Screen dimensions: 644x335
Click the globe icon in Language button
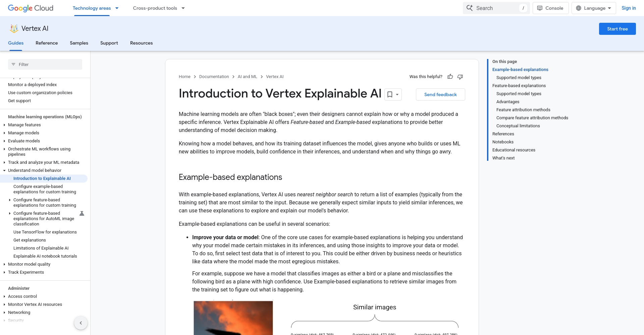click(579, 8)
